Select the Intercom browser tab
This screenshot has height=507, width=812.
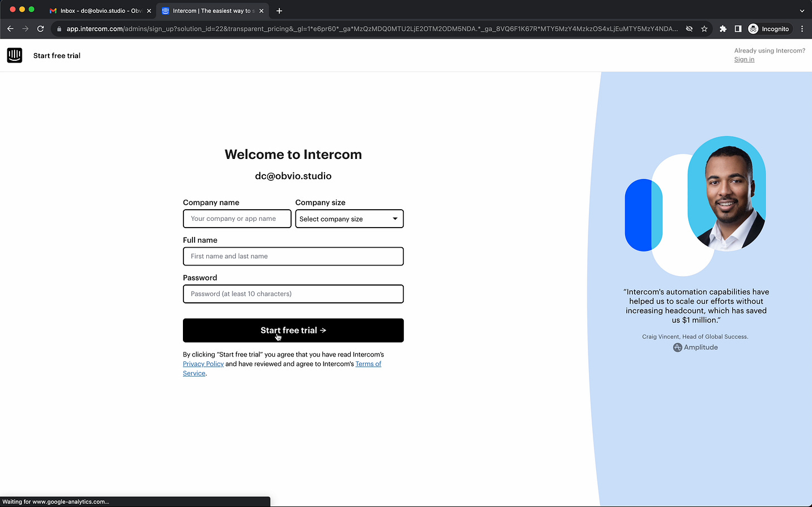pos(212,11)
